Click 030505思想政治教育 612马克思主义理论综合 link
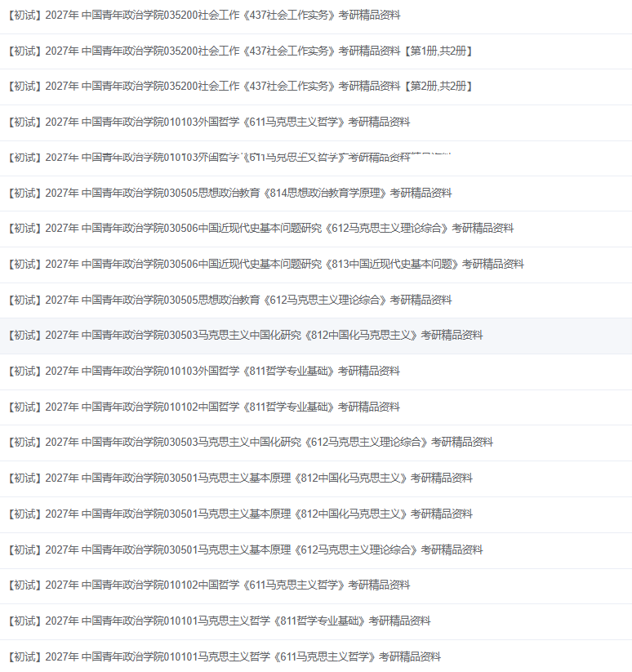 (x=229, y=300)
